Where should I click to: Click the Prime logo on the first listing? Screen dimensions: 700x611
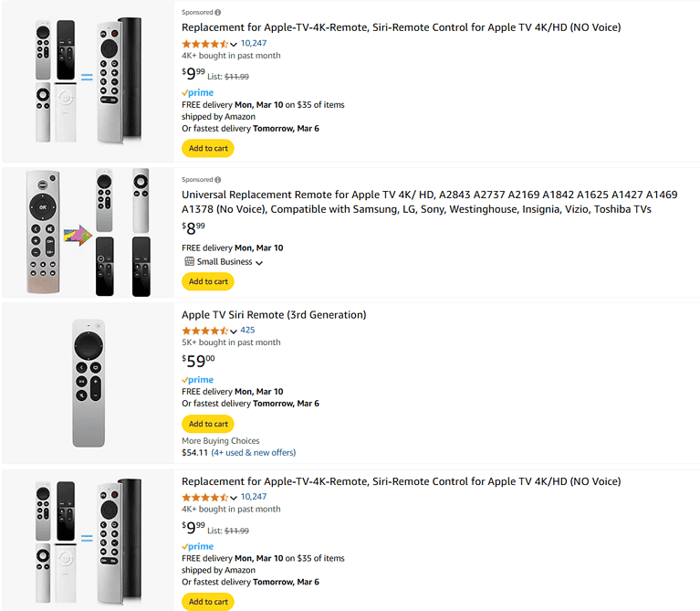[197, 93]
